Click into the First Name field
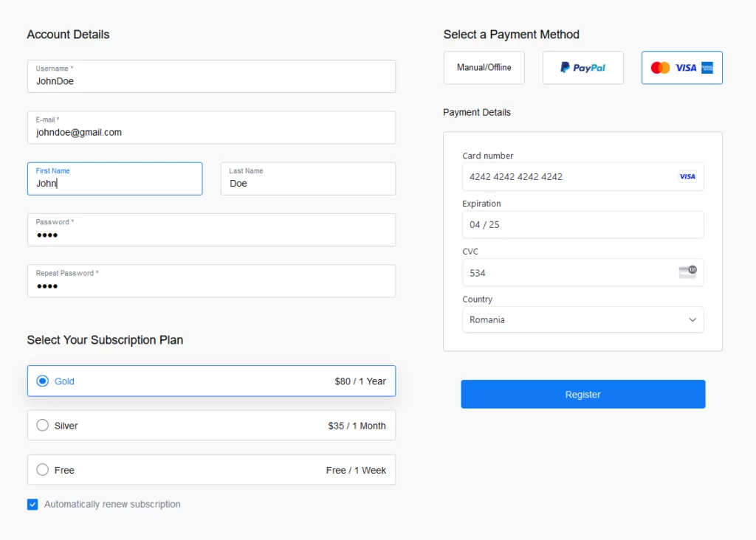 pyautogui.click(x=114, y=179)
